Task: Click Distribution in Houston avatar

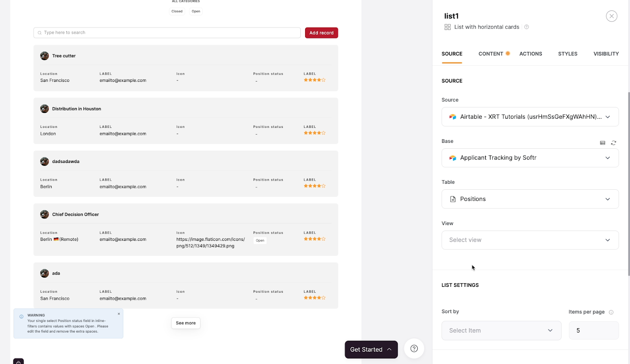Action: click(44, 109)
